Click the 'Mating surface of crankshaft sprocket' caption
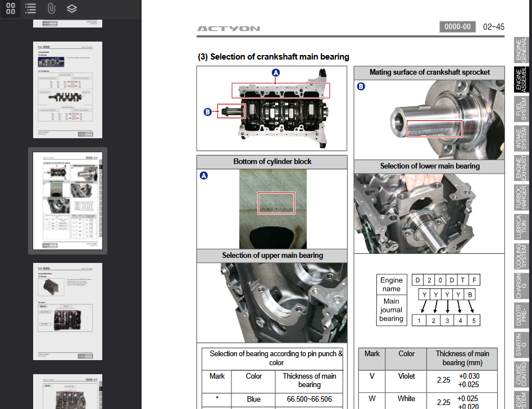The height and width of the screenshot is (409, 532). [x=430, y=72]
